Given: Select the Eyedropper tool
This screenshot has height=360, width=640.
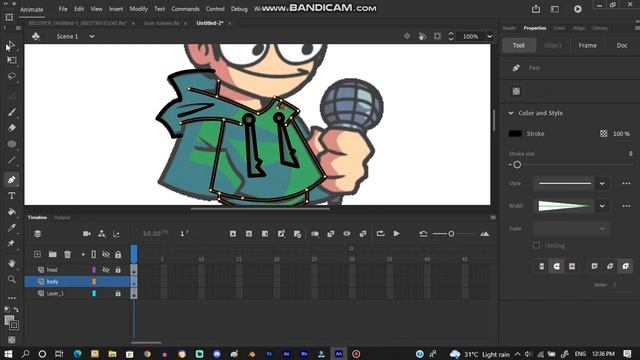Looking at the screenshot, I should (12, 228).
